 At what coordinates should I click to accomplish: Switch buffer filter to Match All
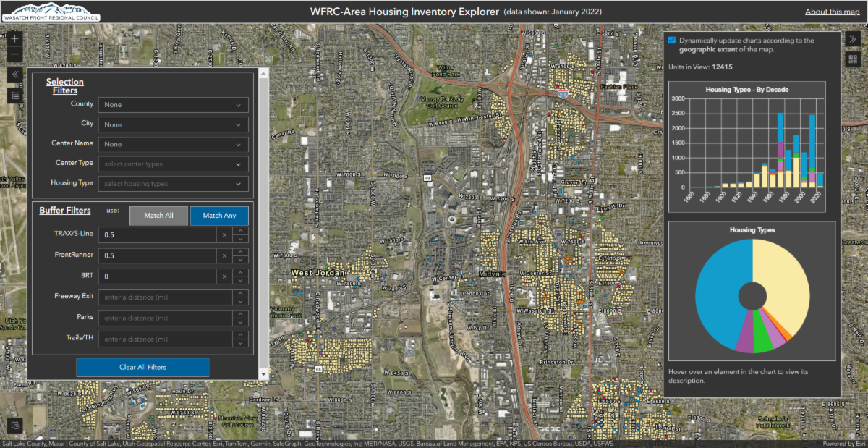click(158, 216)
